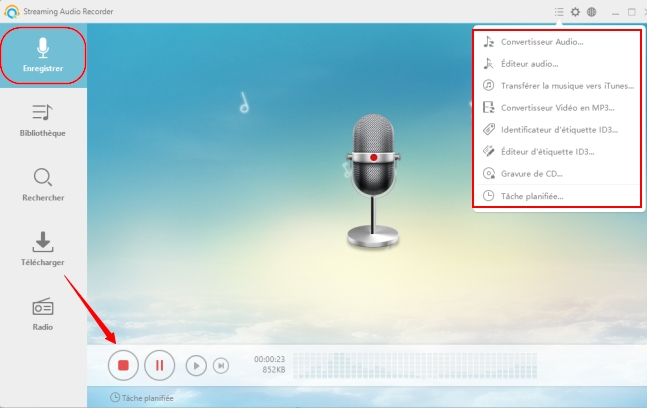Select Éditeur audio menu entry
This screenshot has width=647, height=408.
[x=557, y=64]
